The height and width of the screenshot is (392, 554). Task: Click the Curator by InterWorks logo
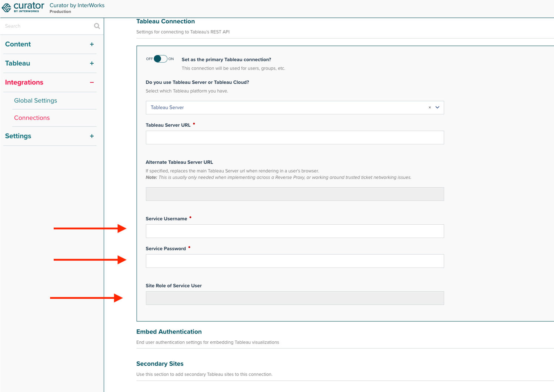click(23, 7)
